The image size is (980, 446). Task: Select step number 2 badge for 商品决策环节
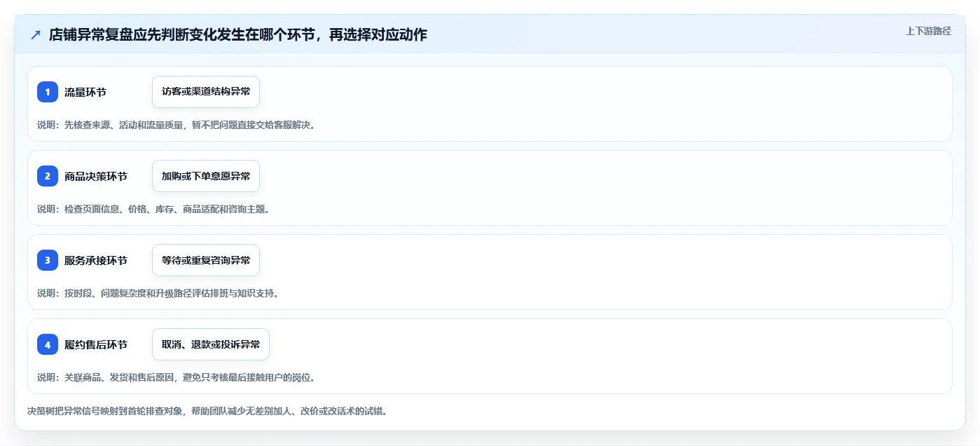point(48,176)
